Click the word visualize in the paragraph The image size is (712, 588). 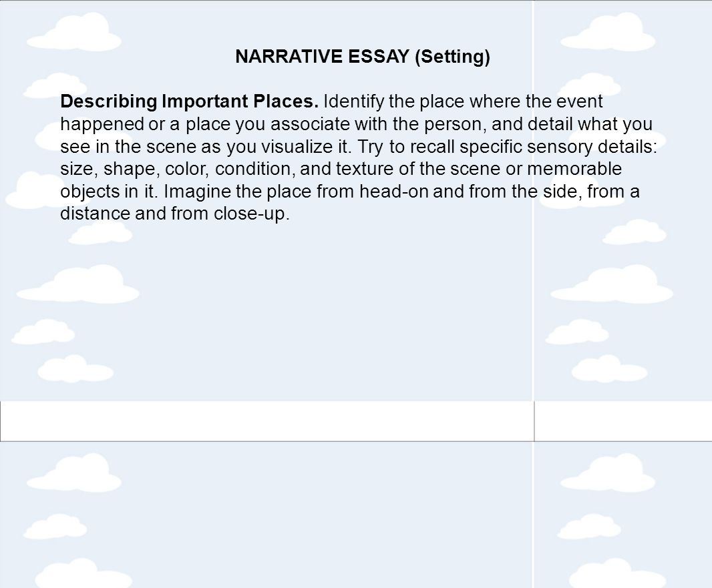pos(297,147)
